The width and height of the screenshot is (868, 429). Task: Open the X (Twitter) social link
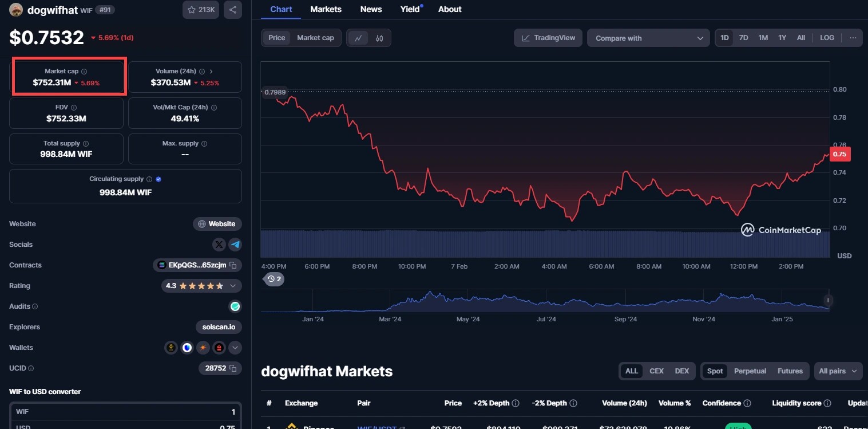pos(219,245)
